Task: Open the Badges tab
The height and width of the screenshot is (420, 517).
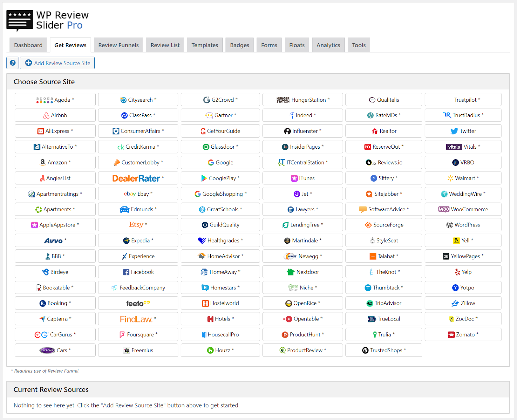Action: pos(240,45)
